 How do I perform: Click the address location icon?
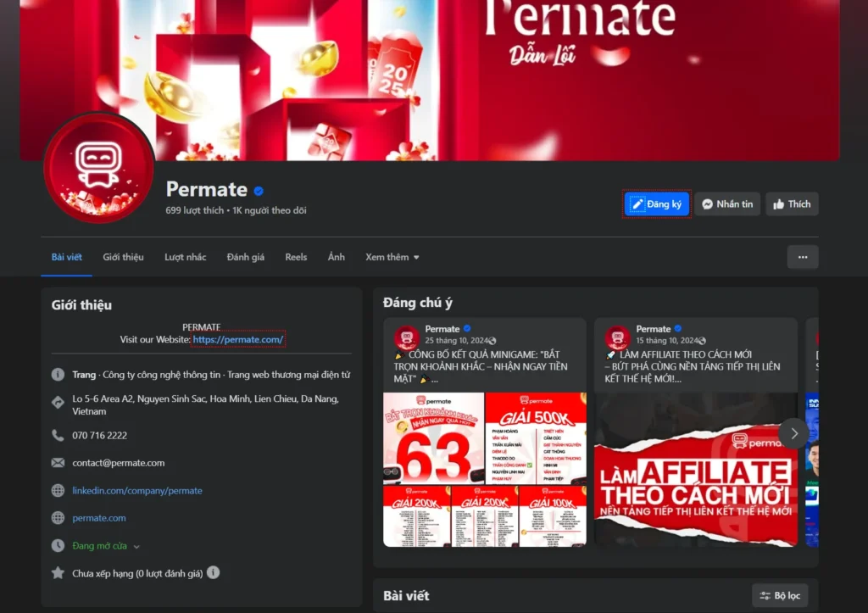58,403
